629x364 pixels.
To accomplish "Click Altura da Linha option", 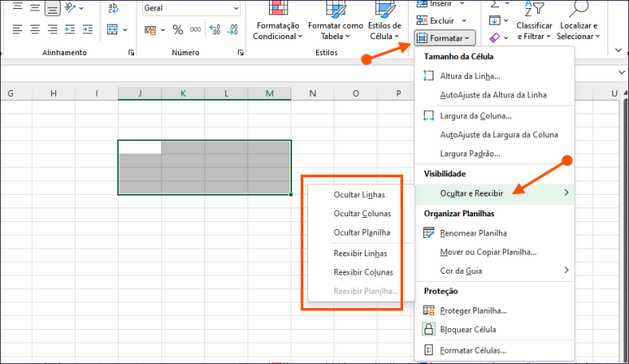I will (x=470, y=76).
